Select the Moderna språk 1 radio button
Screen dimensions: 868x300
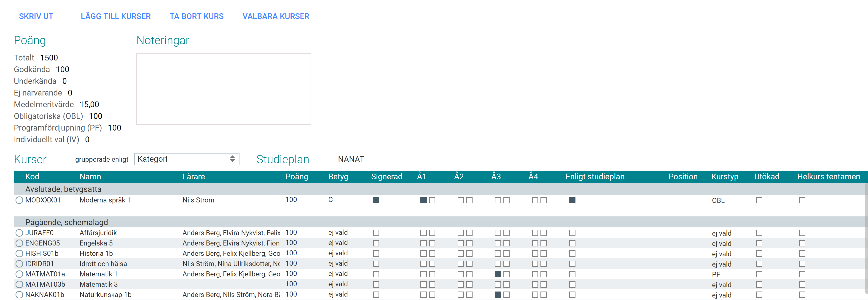coord(19,200)
